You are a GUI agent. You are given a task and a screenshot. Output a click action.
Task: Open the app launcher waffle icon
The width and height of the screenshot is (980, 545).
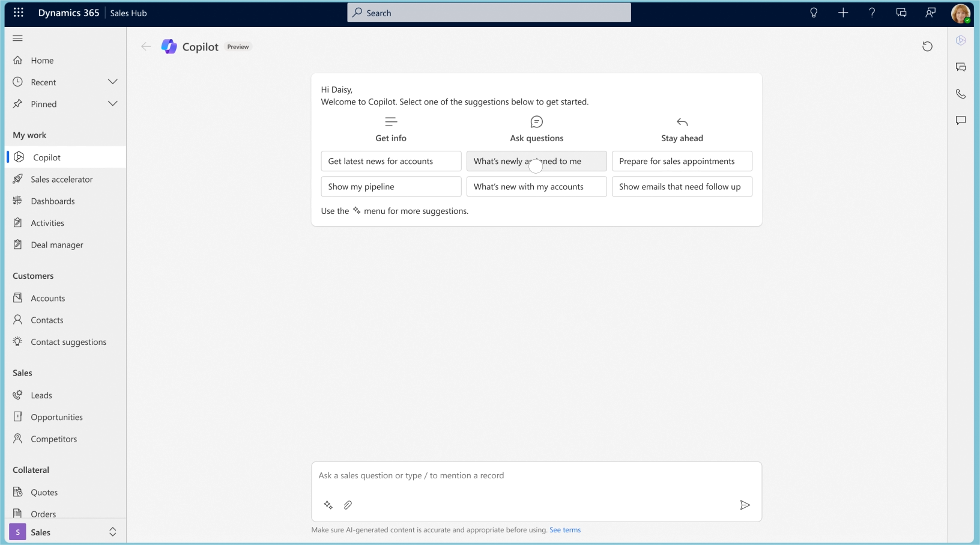tap(18, 13)
